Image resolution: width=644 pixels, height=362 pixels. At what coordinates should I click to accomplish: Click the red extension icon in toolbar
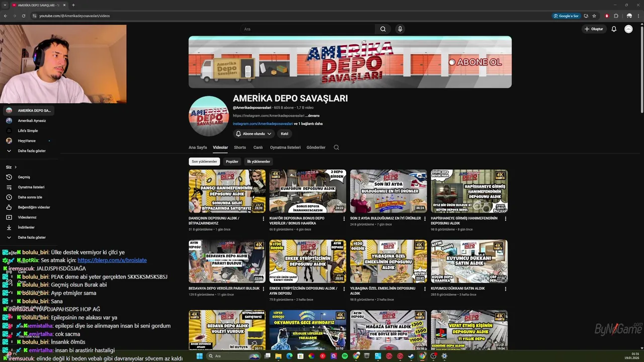(607, 16)
